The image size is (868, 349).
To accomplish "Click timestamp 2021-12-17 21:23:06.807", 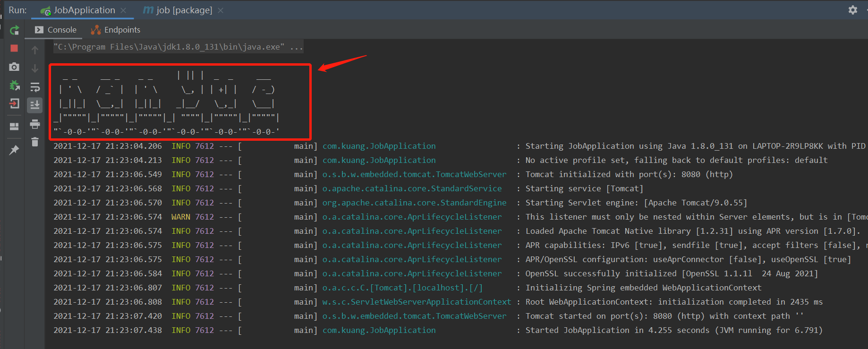I will click(108, 288).
